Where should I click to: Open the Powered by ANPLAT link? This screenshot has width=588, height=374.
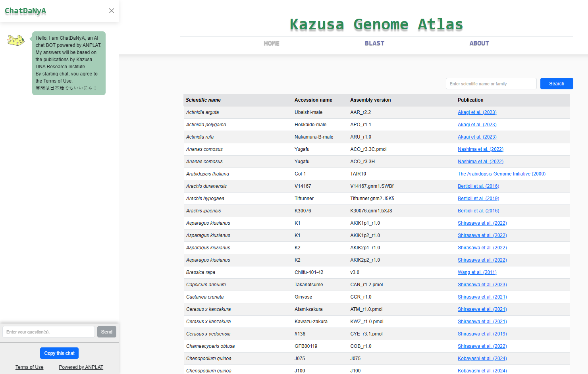81,367
